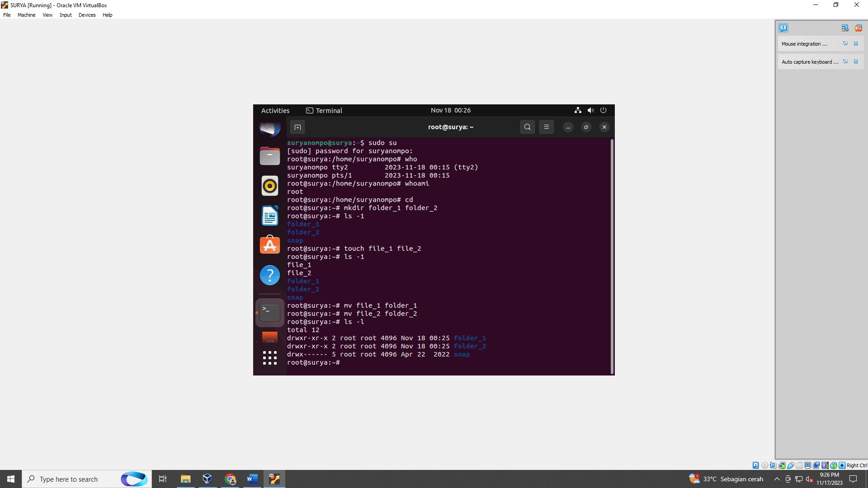Click the terminal scrollbar
This screenshot has height=488, width=868.
tap(612, 257)
